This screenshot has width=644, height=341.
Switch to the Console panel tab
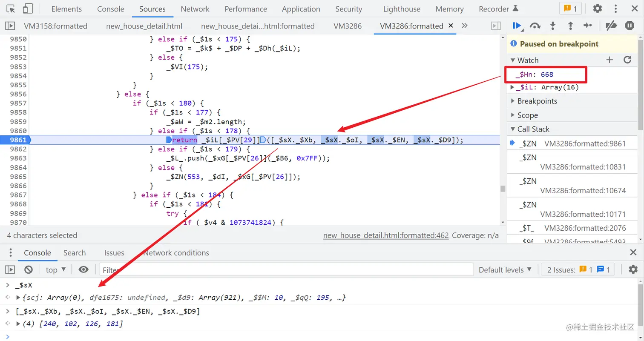(x=111, y=9)
